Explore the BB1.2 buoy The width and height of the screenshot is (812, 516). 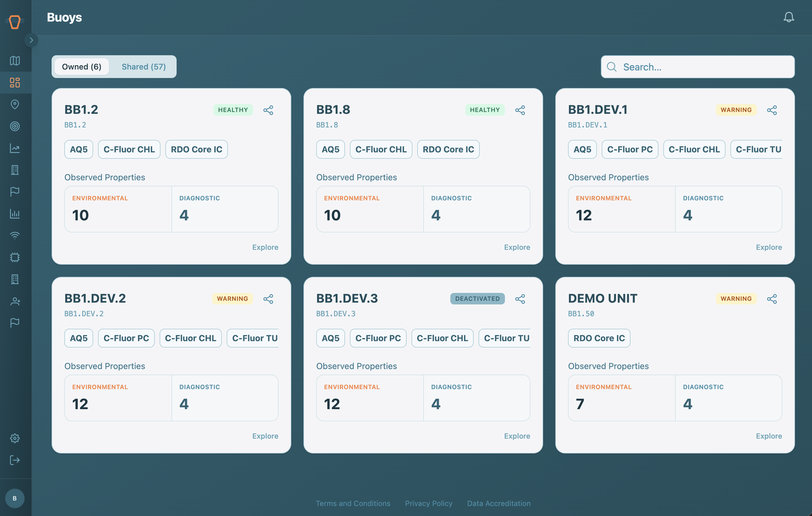265,247
